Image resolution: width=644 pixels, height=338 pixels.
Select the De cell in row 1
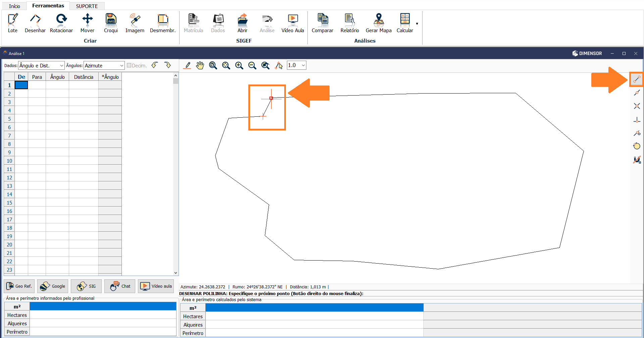click(x=21, y=85)
